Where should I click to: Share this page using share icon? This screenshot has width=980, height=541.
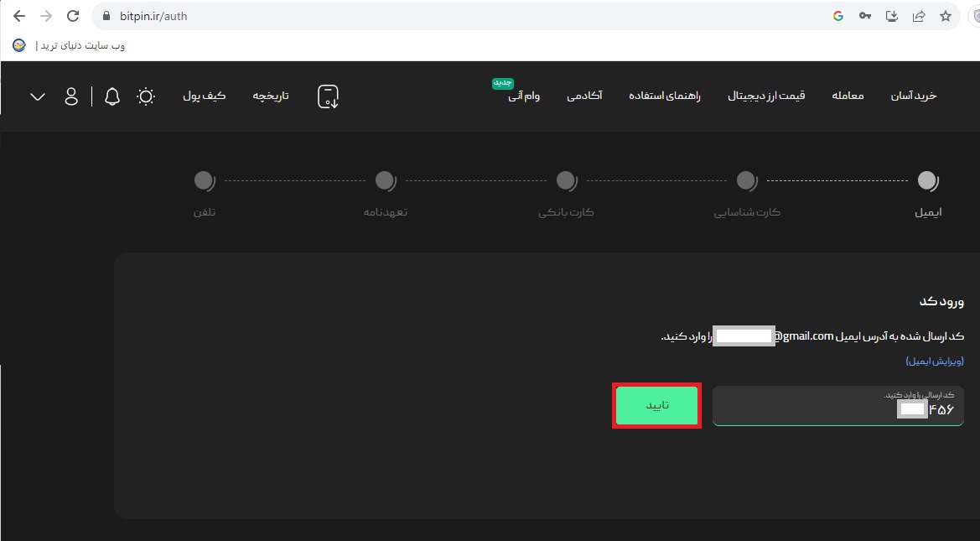pos(919,16)
